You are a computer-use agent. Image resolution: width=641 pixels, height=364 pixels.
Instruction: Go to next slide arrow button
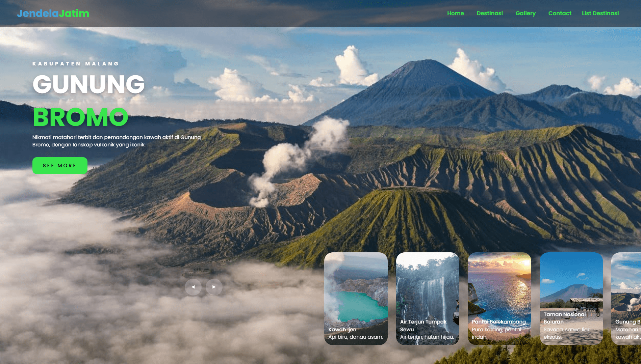[214, 287]
